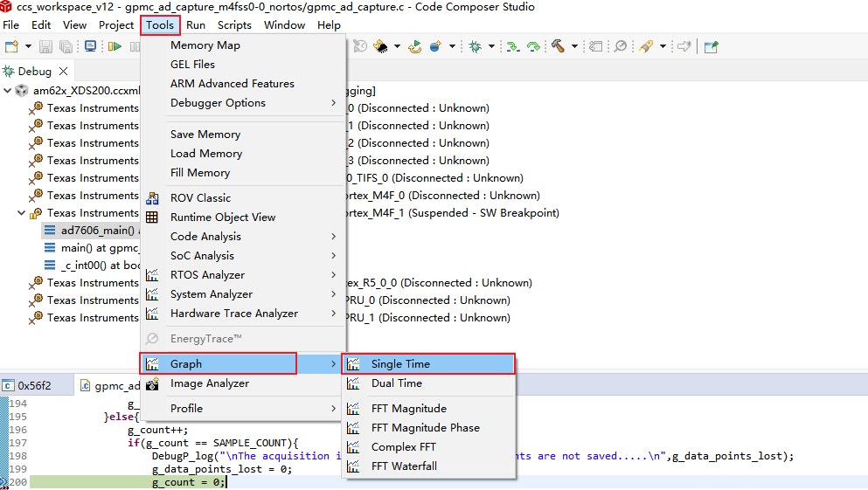Viewport: 868px width, 490px height.
Task: Select the main() at gpmc stack frame
Action: (x=92, y=248)
